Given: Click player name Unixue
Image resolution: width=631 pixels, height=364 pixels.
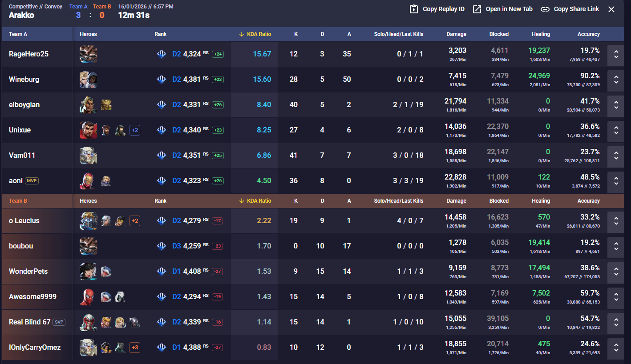Looking at the screenshot, I should coord(20,130).
